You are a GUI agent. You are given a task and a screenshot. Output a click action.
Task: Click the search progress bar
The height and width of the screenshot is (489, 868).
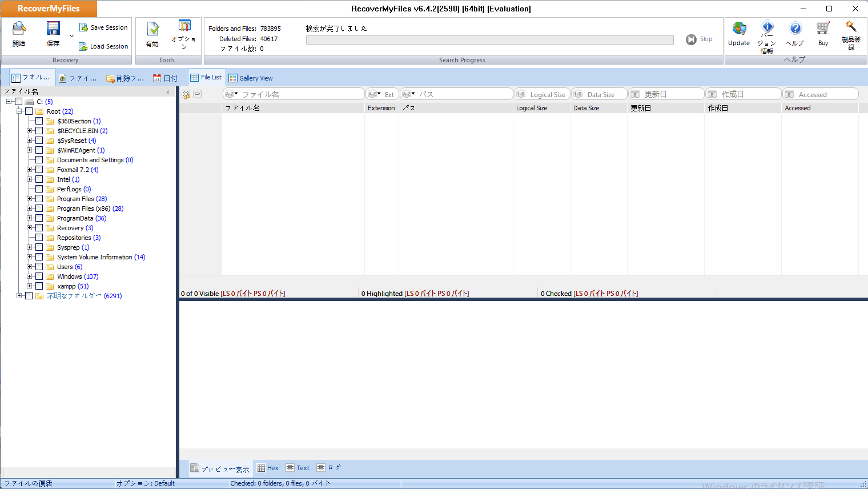(x=490, y=39)
